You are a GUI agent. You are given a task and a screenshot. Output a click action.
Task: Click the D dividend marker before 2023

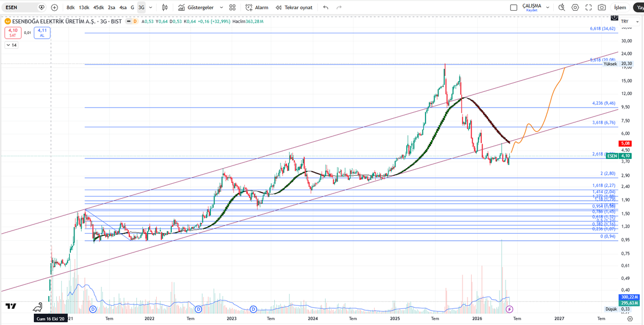pos(199,309)
